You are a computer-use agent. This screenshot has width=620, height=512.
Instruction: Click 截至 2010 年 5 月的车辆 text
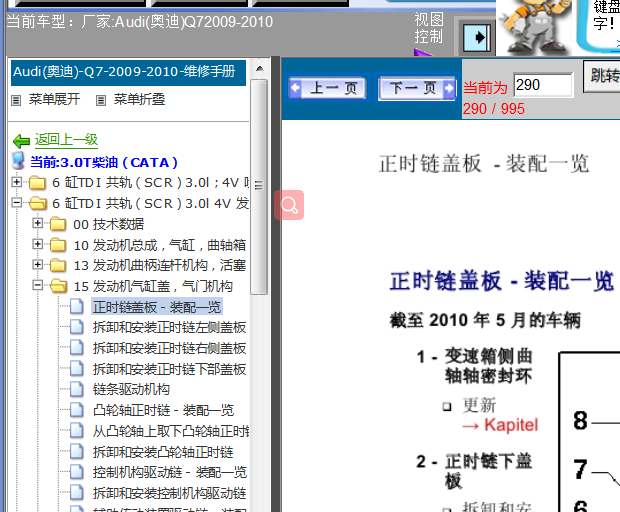tap(485, 320)
